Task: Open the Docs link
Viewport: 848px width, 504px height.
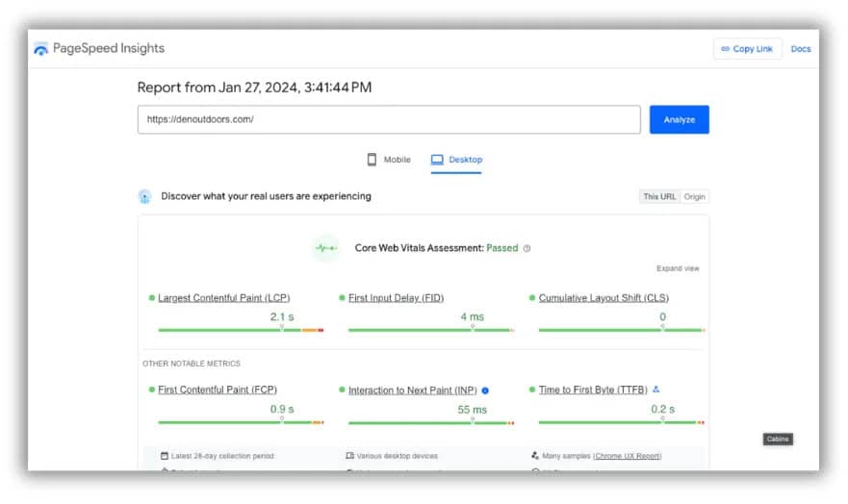Action: (x=801, y=49)
